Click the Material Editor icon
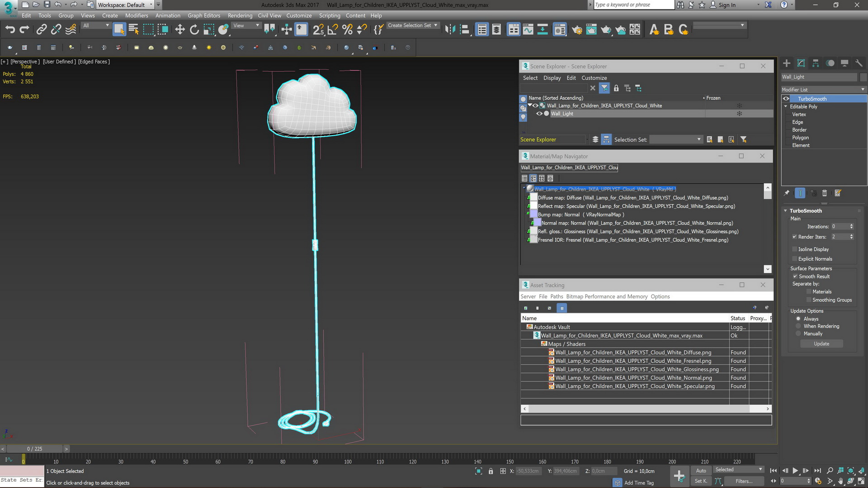The height and width of the screenshot is (488, 868). (560, 30)
